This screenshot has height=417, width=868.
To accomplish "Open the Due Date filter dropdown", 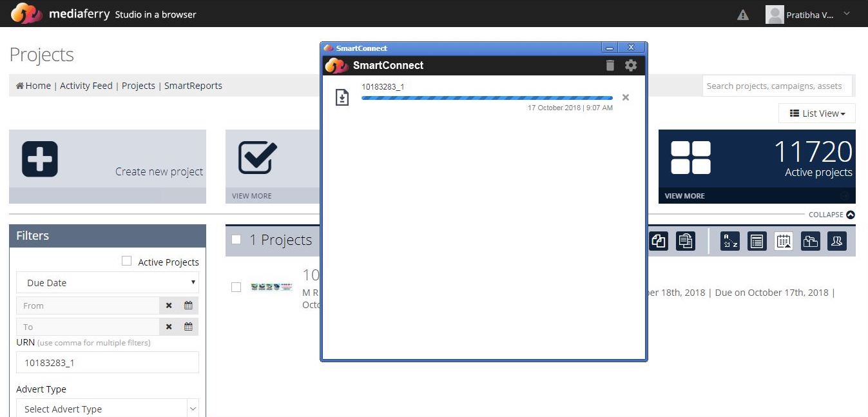I will click(108, 282).
